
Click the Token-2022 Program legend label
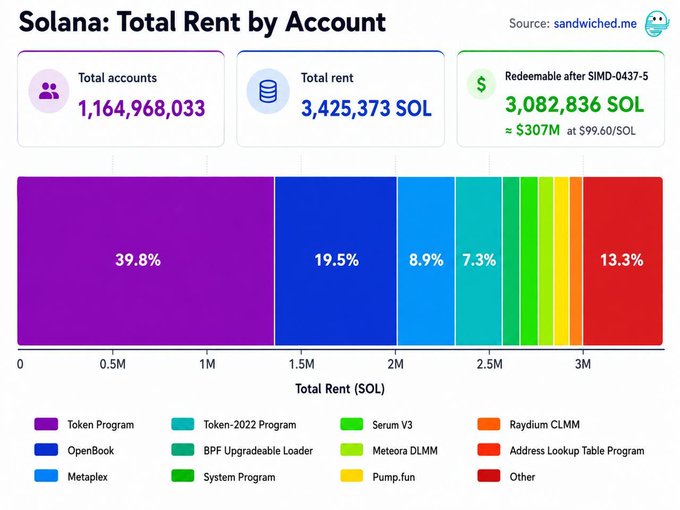pos(250,425)
